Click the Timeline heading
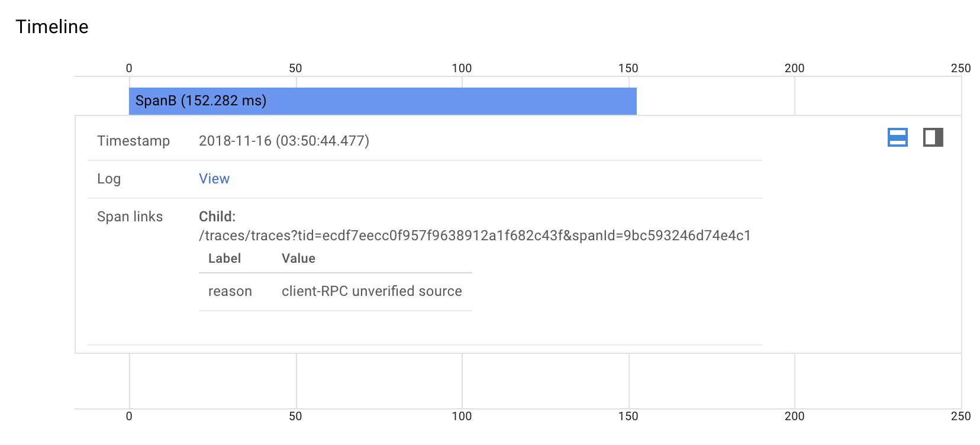Viewport: 980px width, 445px height. click(x=52, y=27)
